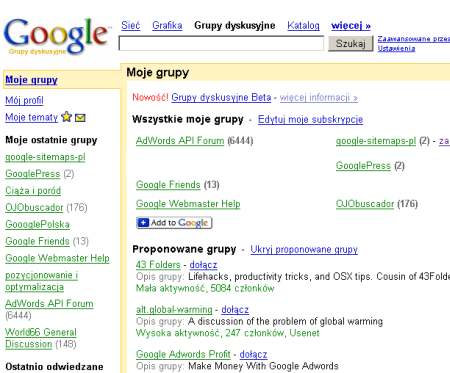Screen dimensions: 450x373
Task: Open the pozycjonowanie i optymalizacja group
Action: tap(41, 281)
